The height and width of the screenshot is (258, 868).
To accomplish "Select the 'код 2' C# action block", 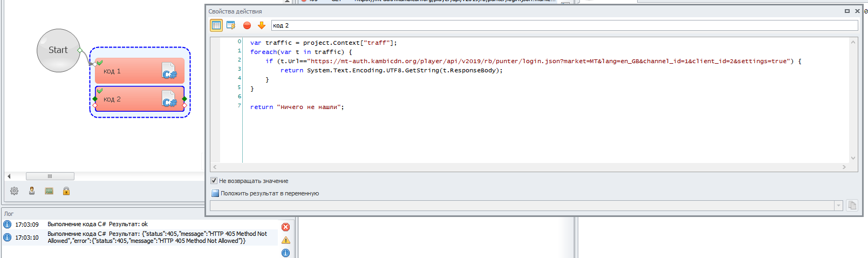I will pos(140,99).
